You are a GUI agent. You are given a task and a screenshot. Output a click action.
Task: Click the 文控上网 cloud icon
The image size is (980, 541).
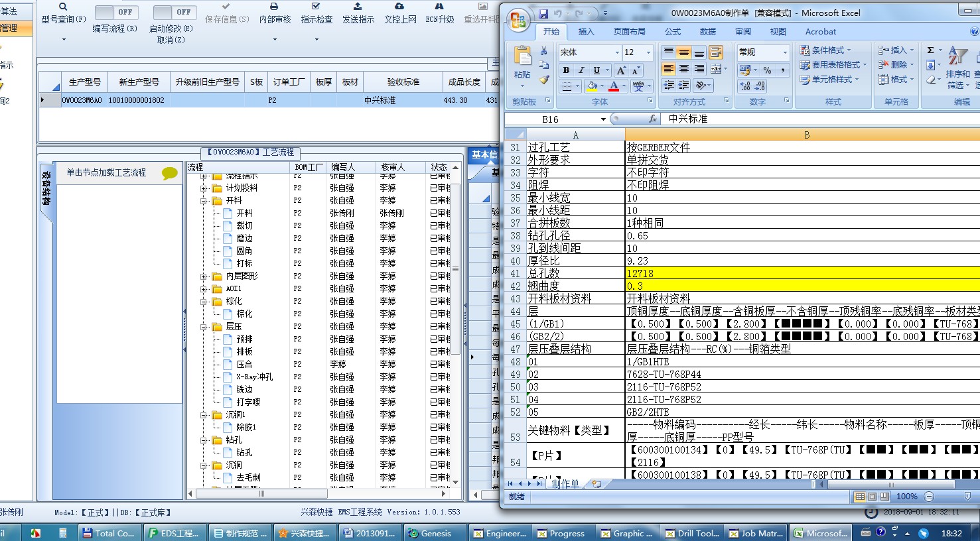[399, 7]
